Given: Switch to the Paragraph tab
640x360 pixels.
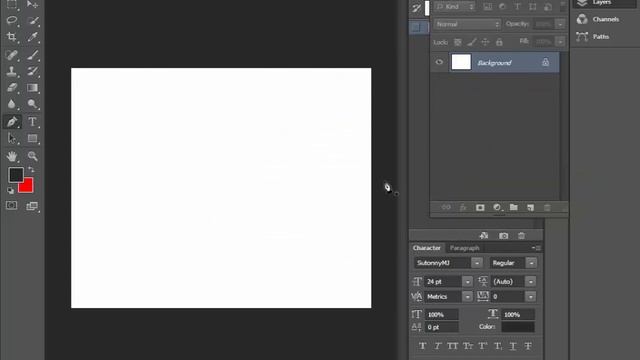Looking at the screenshot, I should coord(464,248).
